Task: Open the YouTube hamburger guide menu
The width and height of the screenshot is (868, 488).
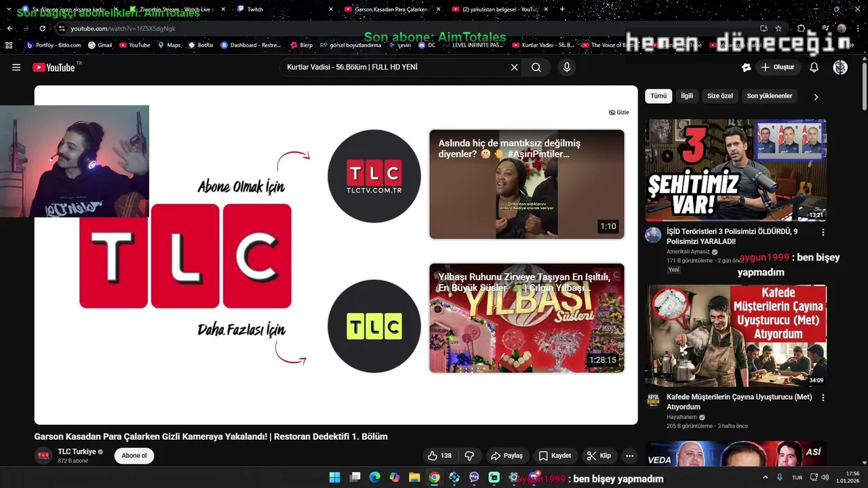Action: pos(16,67)
